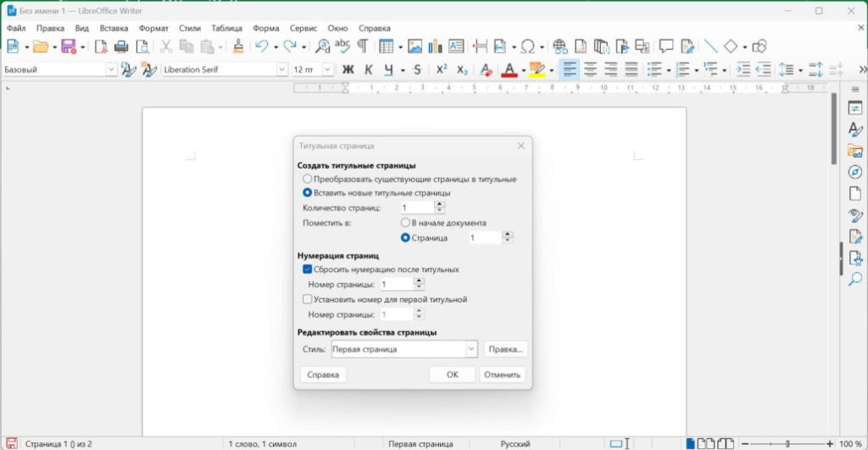Open the Файл menu
Viewport: 868px width, 450px height.
coord(16,28)
